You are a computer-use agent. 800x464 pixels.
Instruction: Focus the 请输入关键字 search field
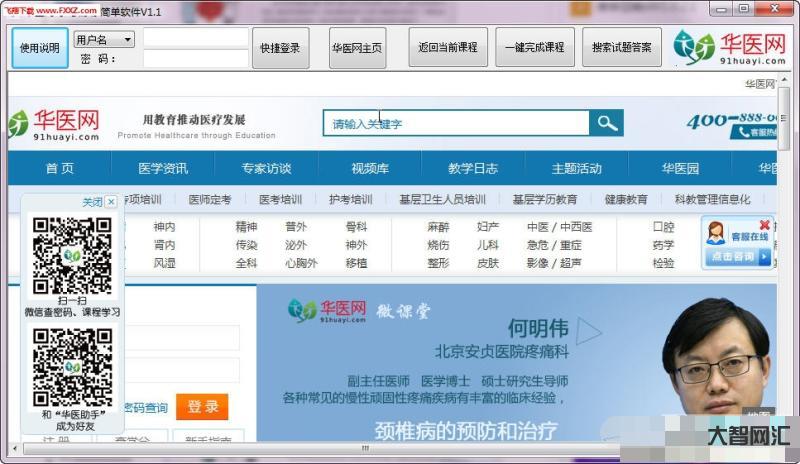tap(456, 124)
